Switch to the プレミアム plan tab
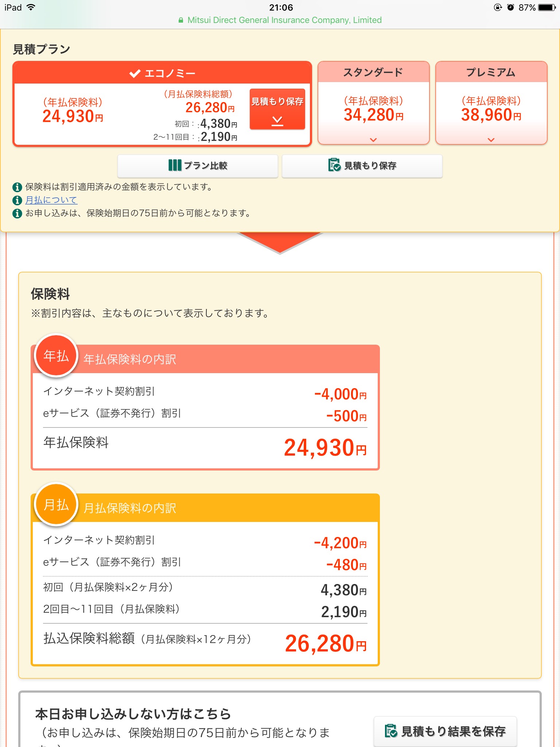560x747 pixels. tap(491, 72)
